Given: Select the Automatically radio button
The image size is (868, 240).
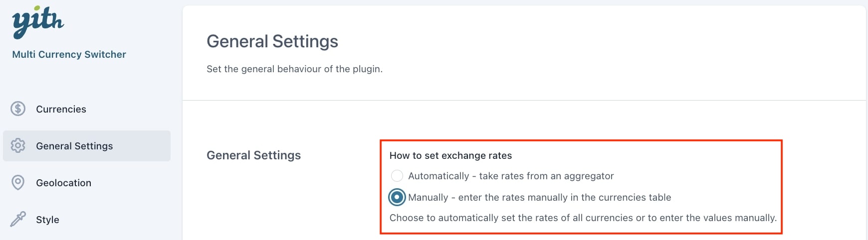Looking at the screenshot, I should point(397,176).
